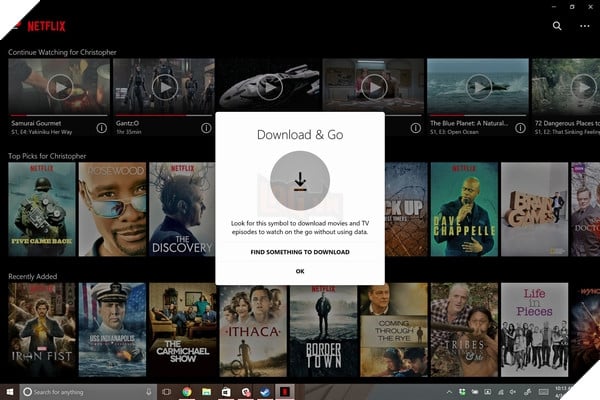600x400 pixels.
Task: Open File Explorer from the taskbar
Action: [x=206, y=392]
